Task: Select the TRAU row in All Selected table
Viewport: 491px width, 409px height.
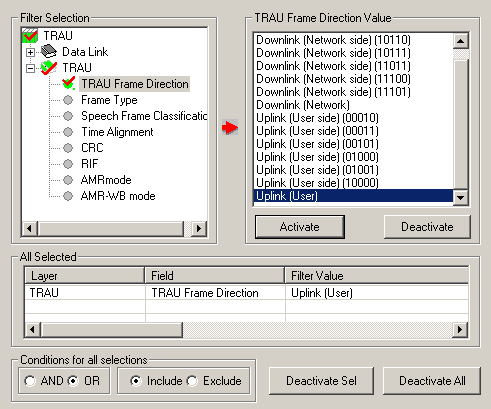Action: (x=246, y=293)
